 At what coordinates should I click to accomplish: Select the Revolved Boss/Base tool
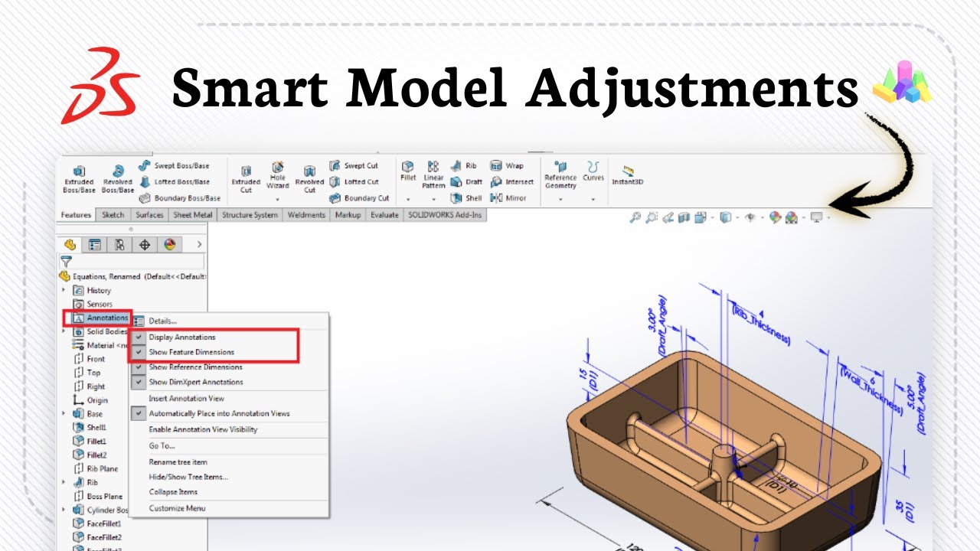click(x=118, y=179)
